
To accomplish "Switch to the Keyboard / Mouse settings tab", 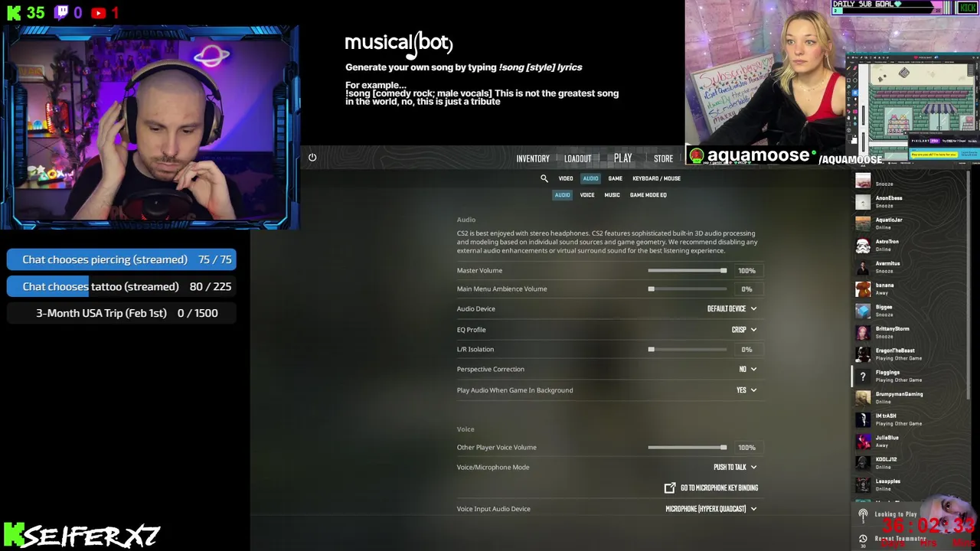I will (x=656, y=178).
